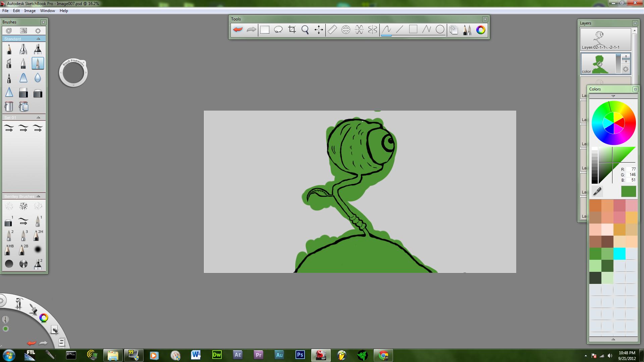This screenshot has height=362, width=644.
Task: Open Google Chrome from the taskbar
Action: pyautogui.click(x=383, y=355)
